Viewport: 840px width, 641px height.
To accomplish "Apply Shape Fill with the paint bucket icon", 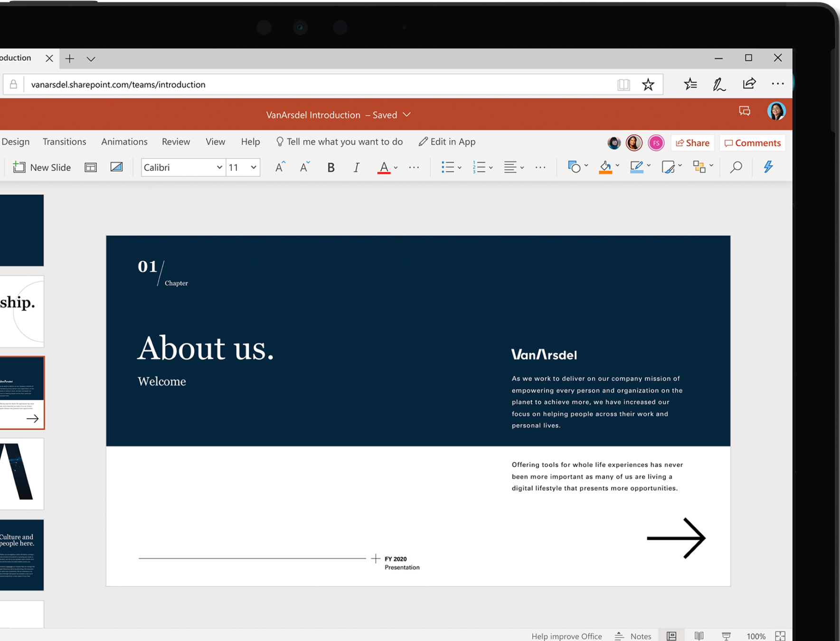I will [x=605, y=167].
